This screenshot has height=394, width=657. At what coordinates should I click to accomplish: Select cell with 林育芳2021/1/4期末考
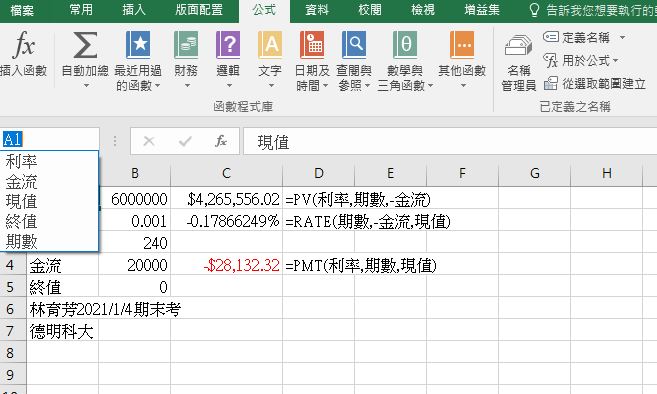[63, 309]
